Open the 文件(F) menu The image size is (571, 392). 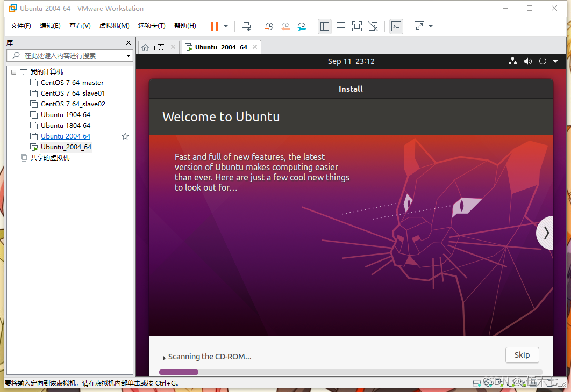pyautogui.click(x=21, y=26)
